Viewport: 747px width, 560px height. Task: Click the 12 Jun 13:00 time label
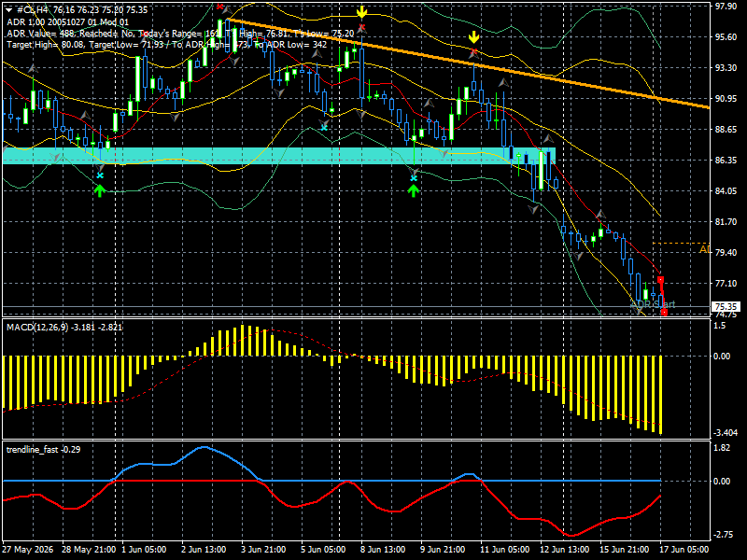click(565, 550)
